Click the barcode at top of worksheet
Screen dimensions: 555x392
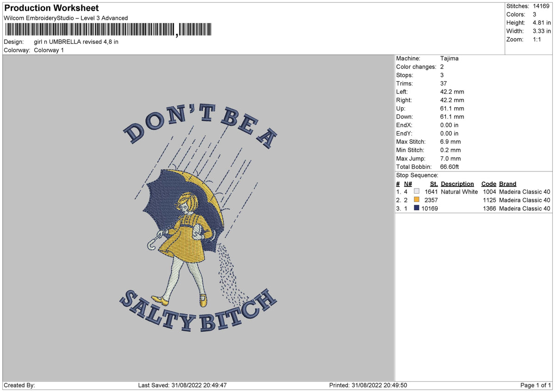coord(108,30)
